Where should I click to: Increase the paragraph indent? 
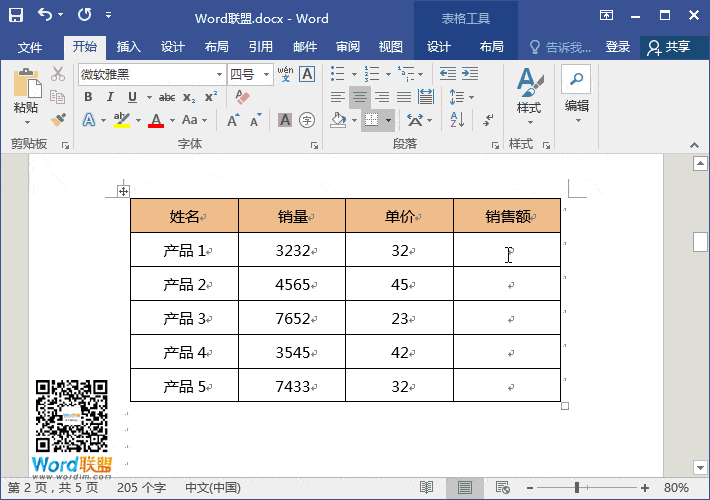pyautogui.click(x=470, y=73)
